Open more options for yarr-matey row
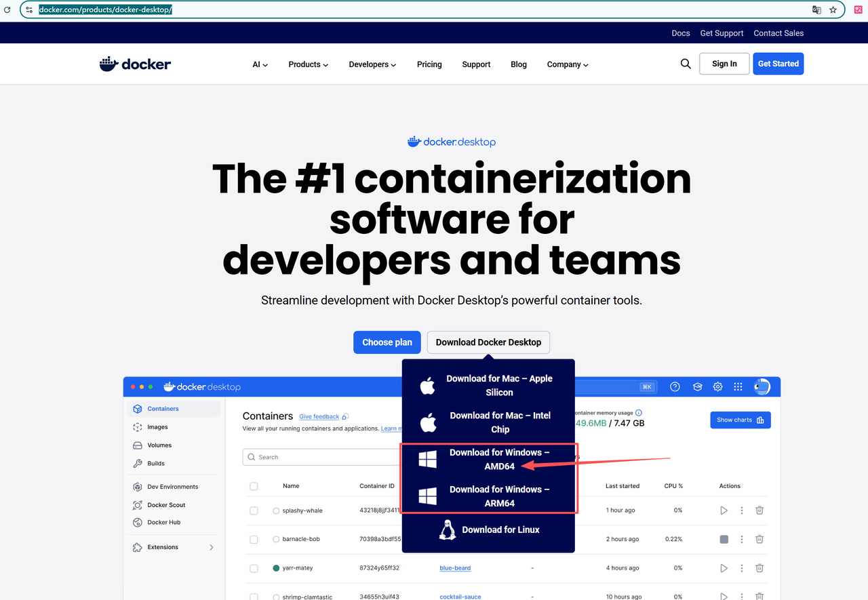Viewport: 868px width, 600px height. 742,568
